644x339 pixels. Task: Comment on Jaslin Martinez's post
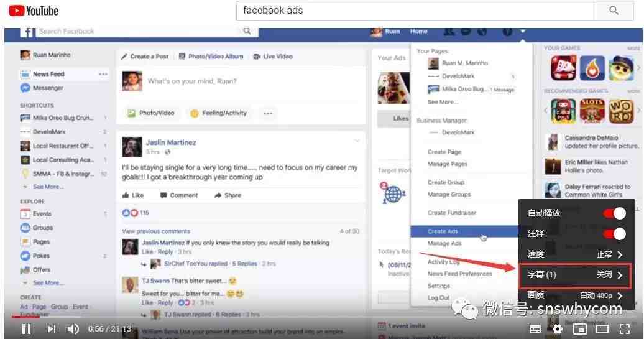tap(179, 195)
